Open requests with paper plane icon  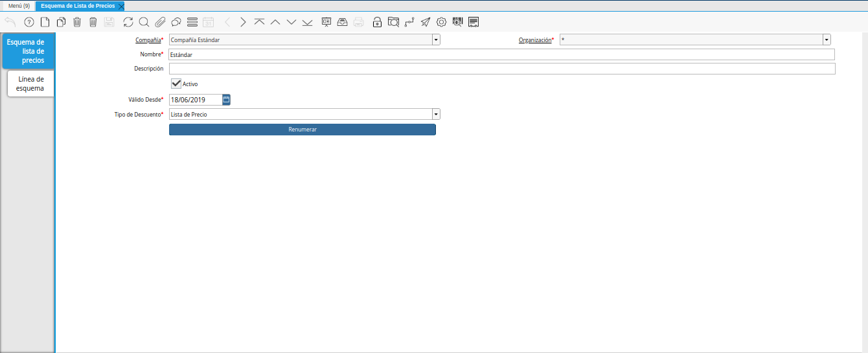tap(426, 22)
